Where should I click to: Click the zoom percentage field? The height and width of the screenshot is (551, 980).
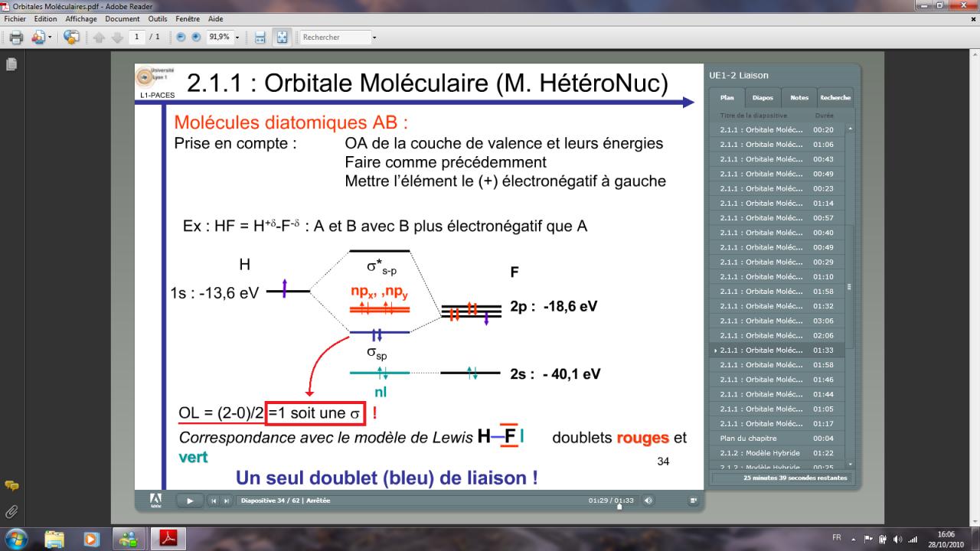point(219,37)
